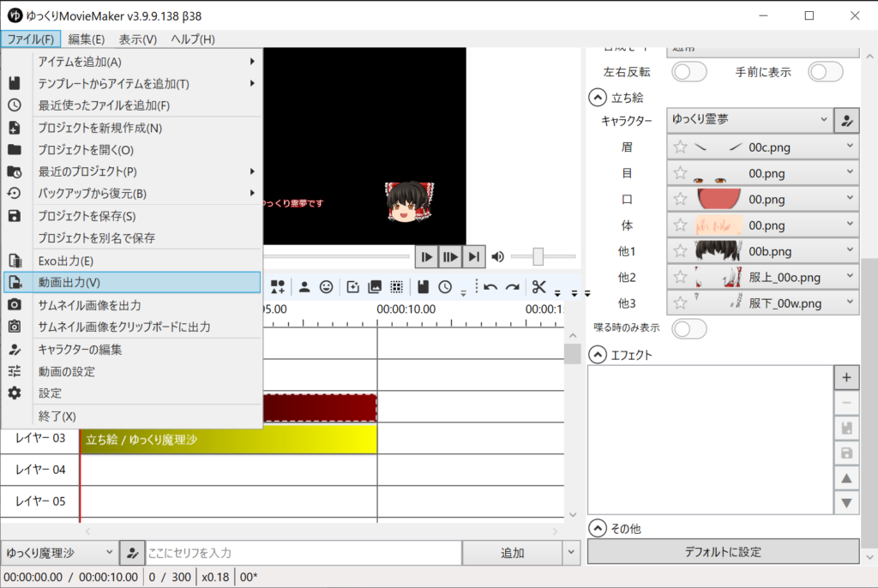Open the 眉 dropdown 00c.png
Viewport: 878px width, 588px height.
pos(762,147)
